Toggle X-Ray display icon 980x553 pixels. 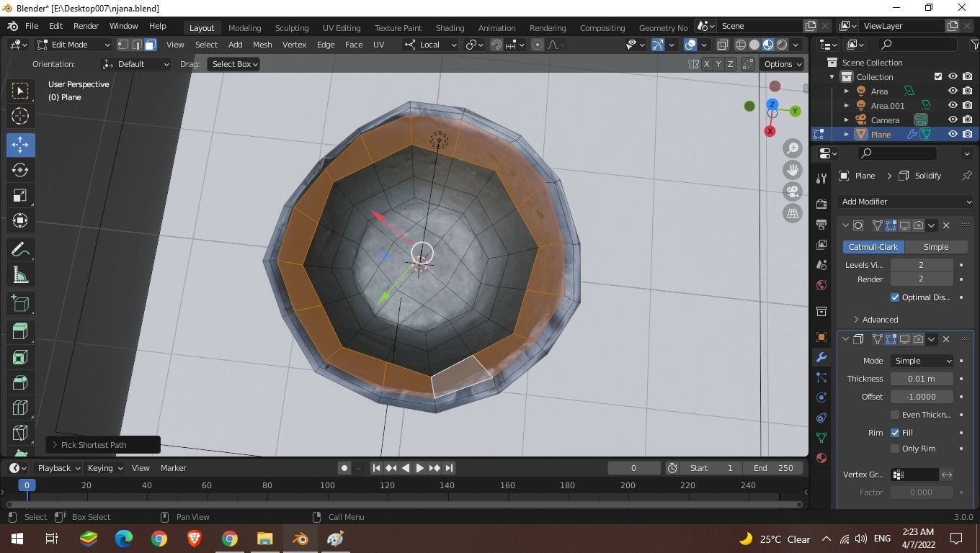tap(722, 45)
